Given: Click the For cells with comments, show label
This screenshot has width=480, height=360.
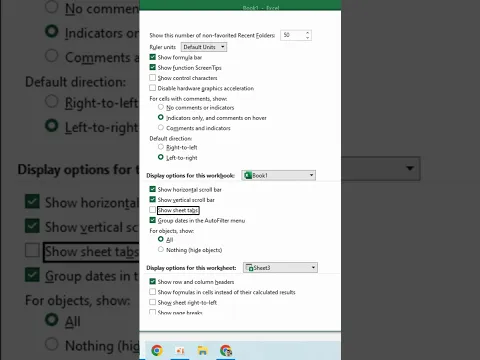Looking at the screenshot, I should click(188, 99).
